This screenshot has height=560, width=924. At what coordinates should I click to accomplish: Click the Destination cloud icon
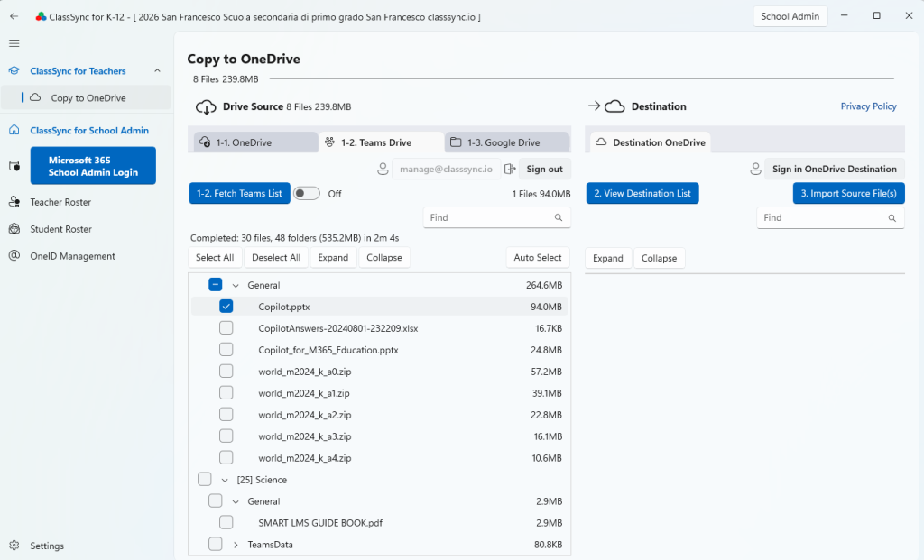coord(614,106)
